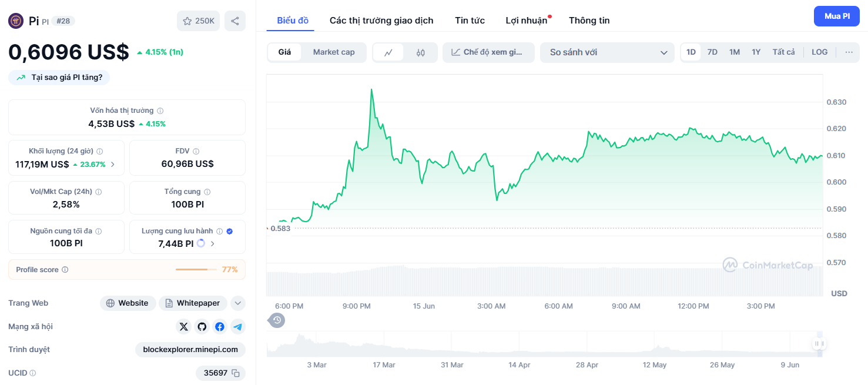The width and height of the screenshot is (868, 385).
Task: Select the Giá price toggle
Action: point(284,52)
